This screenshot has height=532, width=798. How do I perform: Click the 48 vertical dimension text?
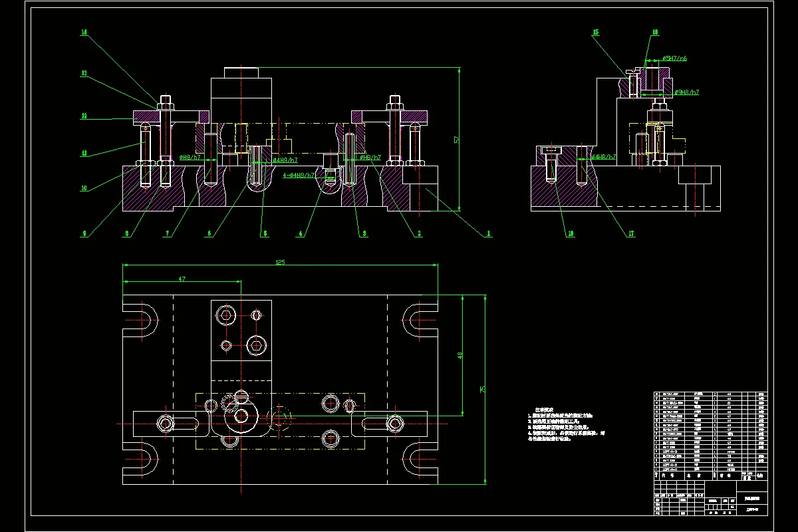coord(460,355)
